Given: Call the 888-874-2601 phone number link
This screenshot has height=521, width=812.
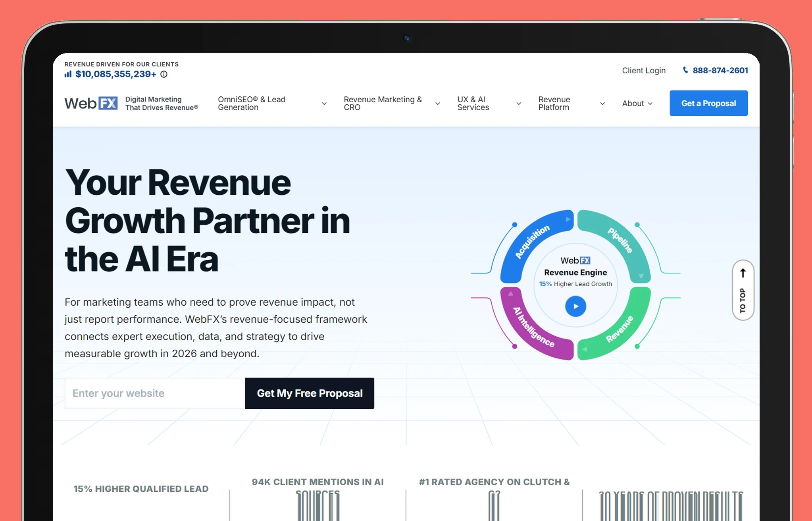Looking at the screenshot, I should (x=720, y=71).
